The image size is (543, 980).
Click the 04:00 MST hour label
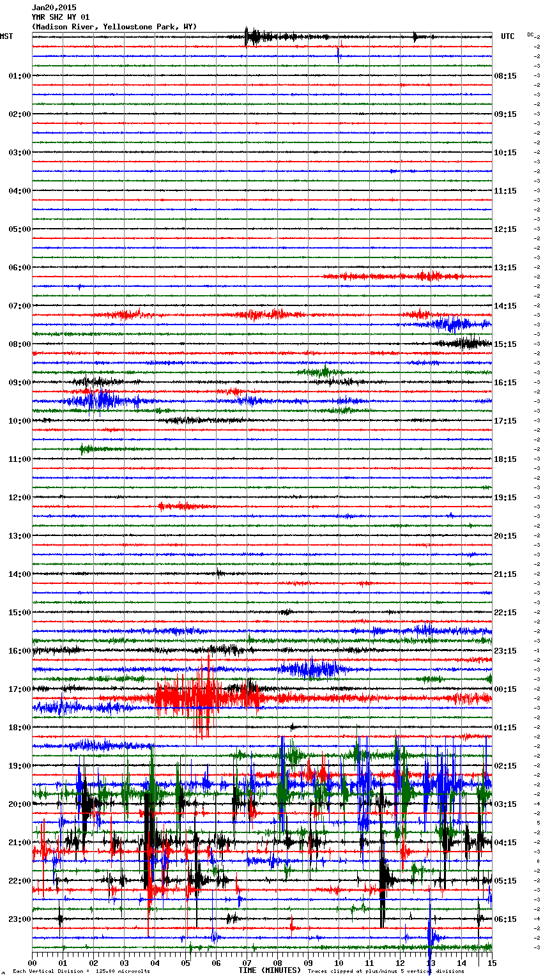tap(20, 191)
